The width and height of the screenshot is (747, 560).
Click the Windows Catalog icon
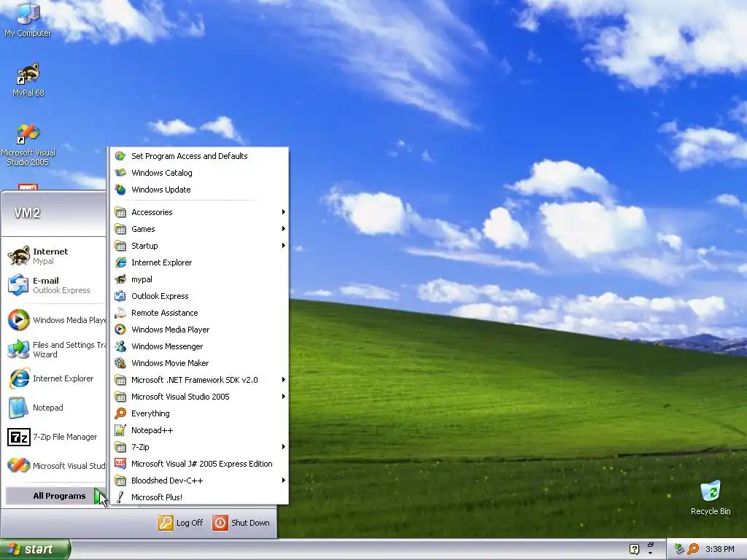(120, 173)
